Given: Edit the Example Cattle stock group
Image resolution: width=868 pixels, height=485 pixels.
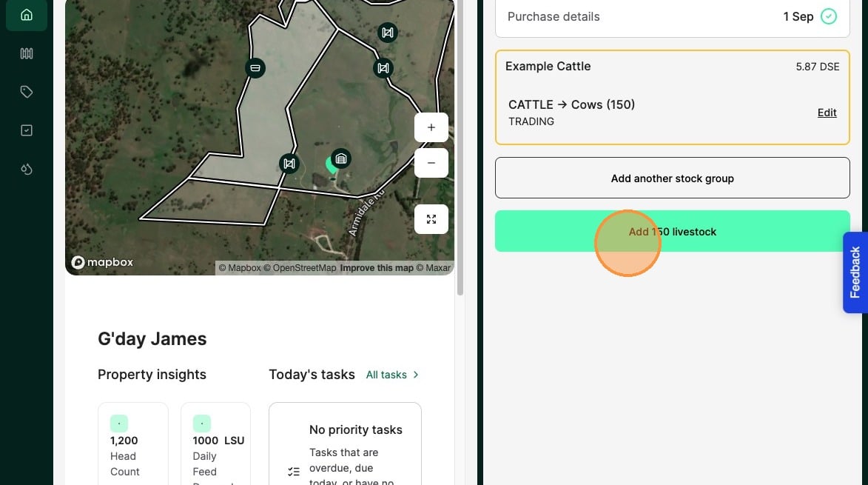Looking at the screenshot, I should (827, 113).
